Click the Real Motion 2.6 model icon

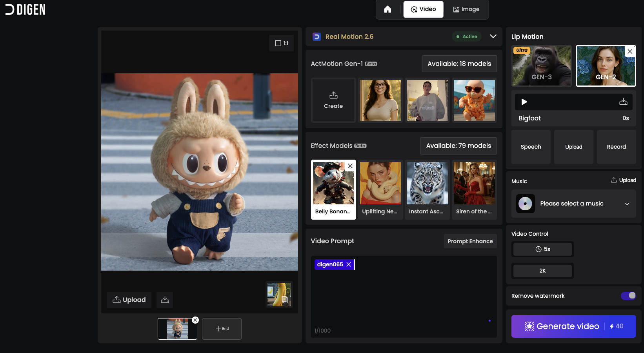(x=317, y=36)
